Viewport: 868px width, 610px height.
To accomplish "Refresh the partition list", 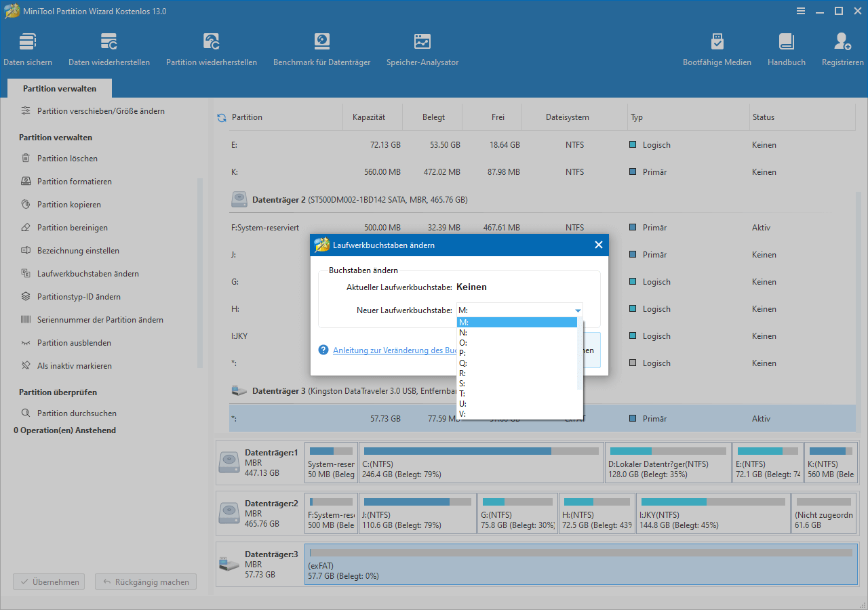I will point(221,117).
